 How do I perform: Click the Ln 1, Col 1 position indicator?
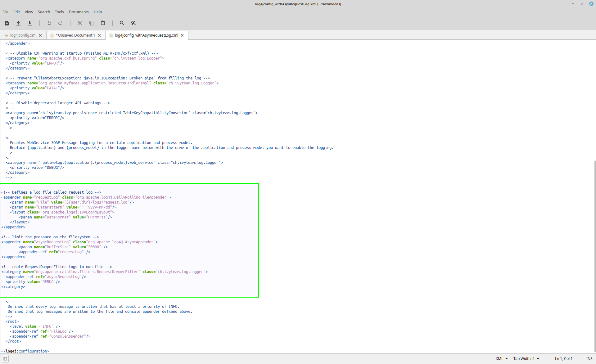tap(564, 359)
